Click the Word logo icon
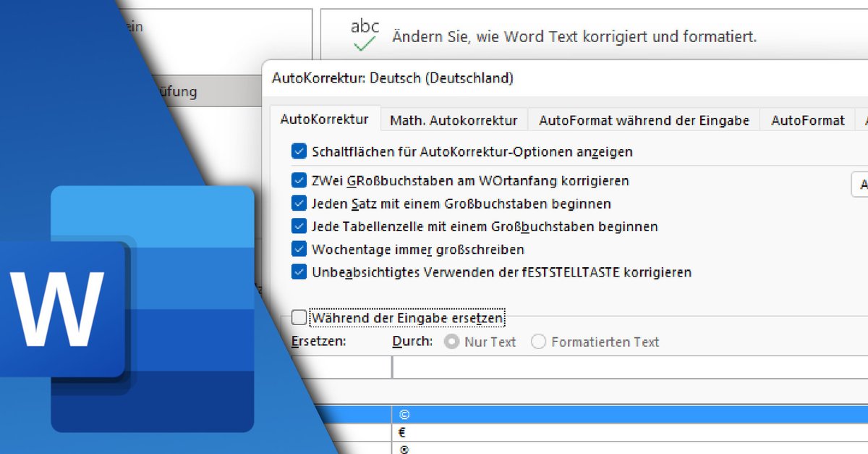The width and height of the screenshot is (868, 454). coord(127,308)
